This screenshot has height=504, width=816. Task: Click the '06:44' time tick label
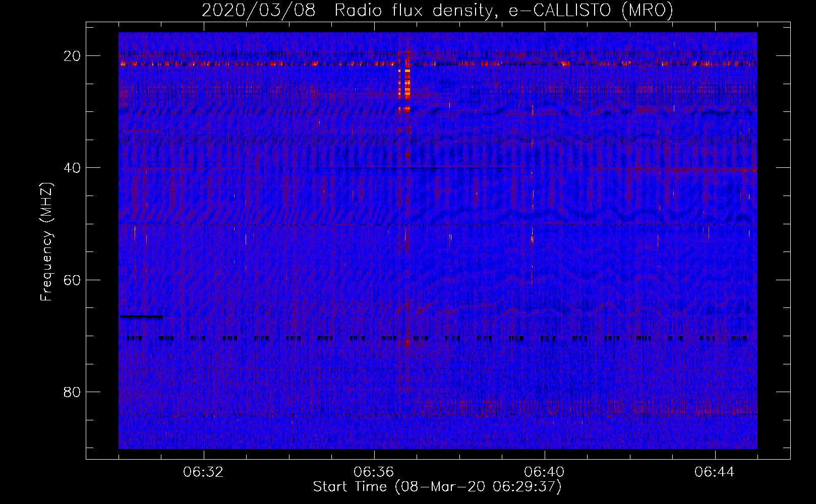[715, 472]
